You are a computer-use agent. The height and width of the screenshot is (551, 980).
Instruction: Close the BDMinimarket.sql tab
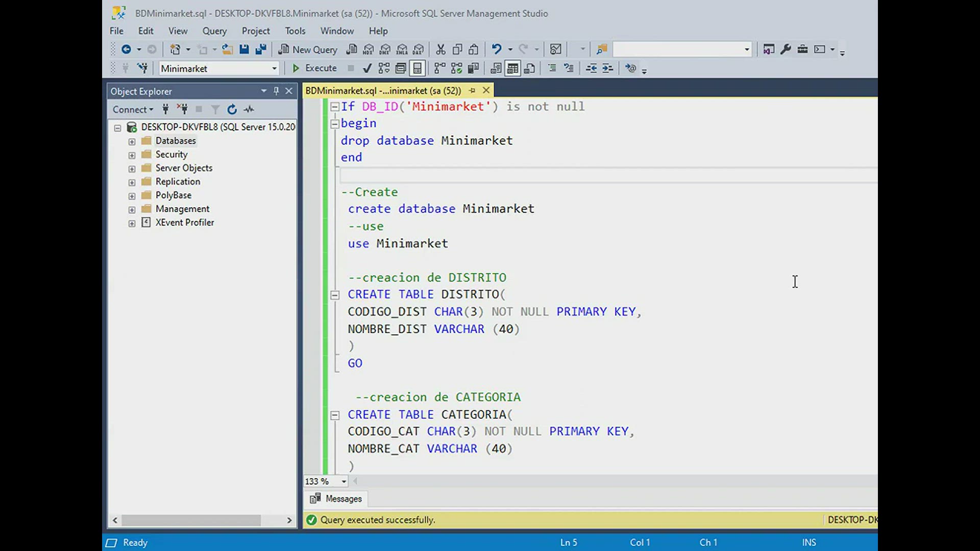tap(486, 90)
